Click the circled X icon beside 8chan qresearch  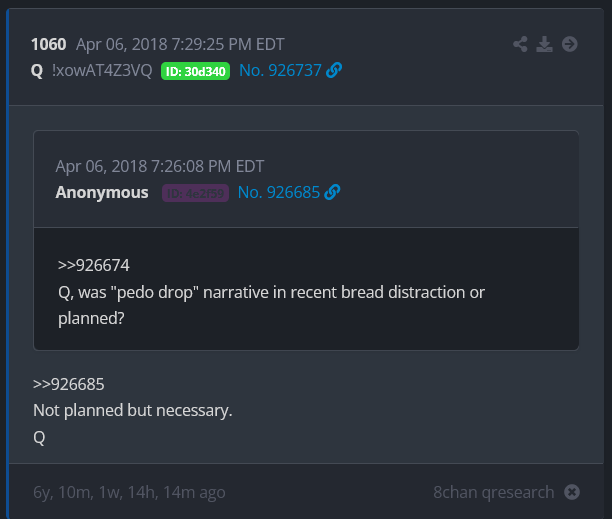pos(571,492)
